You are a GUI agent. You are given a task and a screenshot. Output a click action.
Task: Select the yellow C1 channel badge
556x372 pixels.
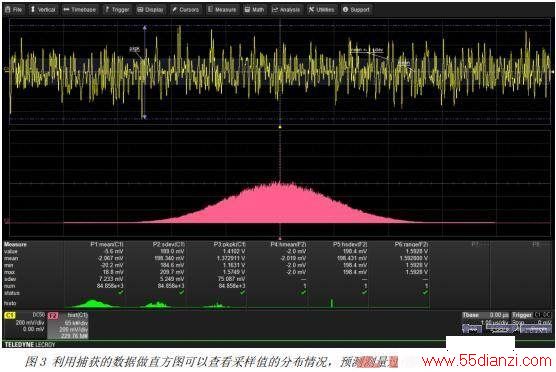pyautogui.click(x=10, y=315)
